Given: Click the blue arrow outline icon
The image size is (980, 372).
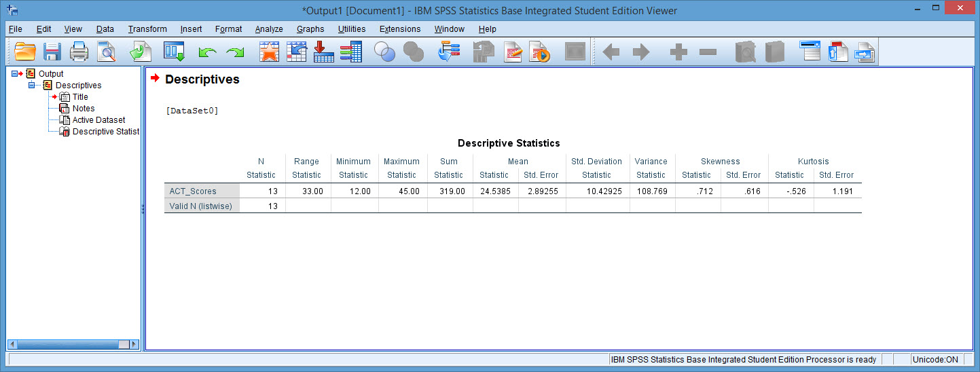Looking at the screenshot, I should coord(450,52).
